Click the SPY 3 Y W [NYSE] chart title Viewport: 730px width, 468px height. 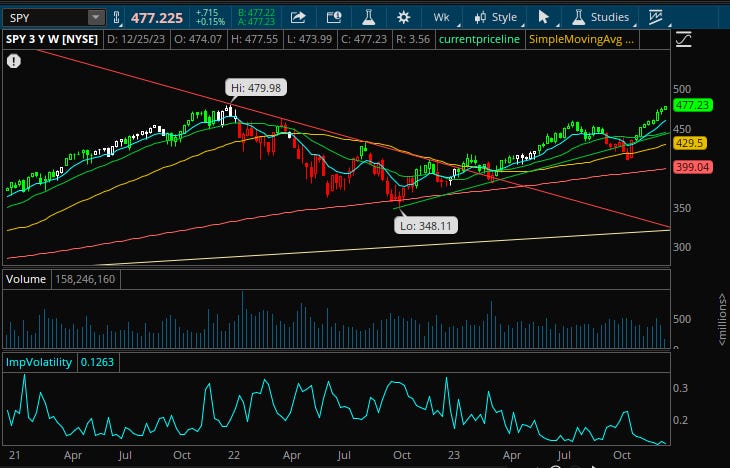tap(52, 39)
